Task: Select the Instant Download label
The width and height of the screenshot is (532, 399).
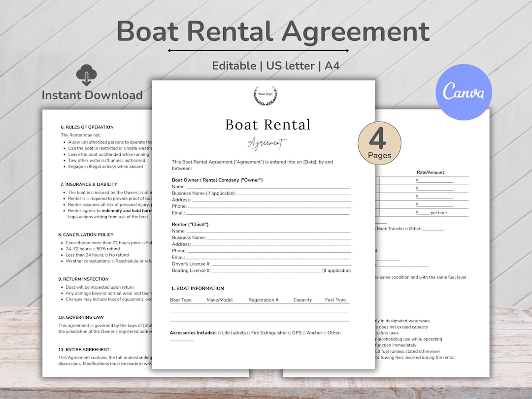Action: [92, 95]
